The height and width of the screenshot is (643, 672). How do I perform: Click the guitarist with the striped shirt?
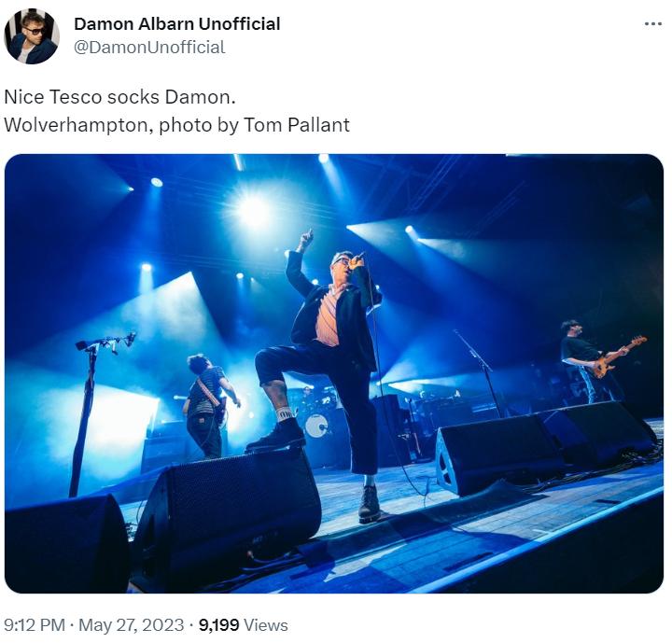pos(205,399)
